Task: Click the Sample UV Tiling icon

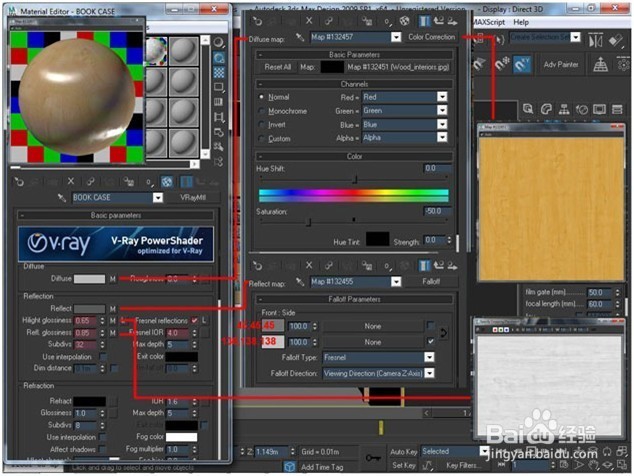Action: [219, 87]
